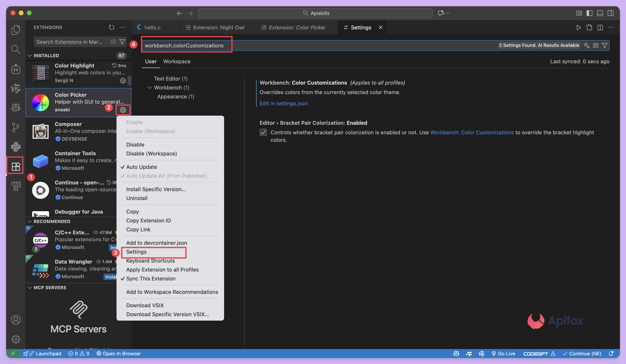Open the Explorer view in activity bar

click(16, 30)
